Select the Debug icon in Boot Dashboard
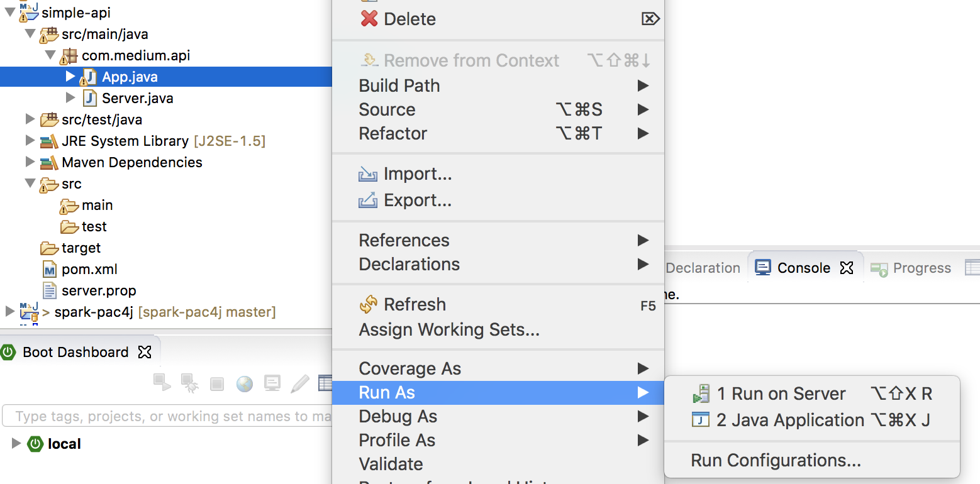Screen dimensions: 980x484 pos(189,383)
